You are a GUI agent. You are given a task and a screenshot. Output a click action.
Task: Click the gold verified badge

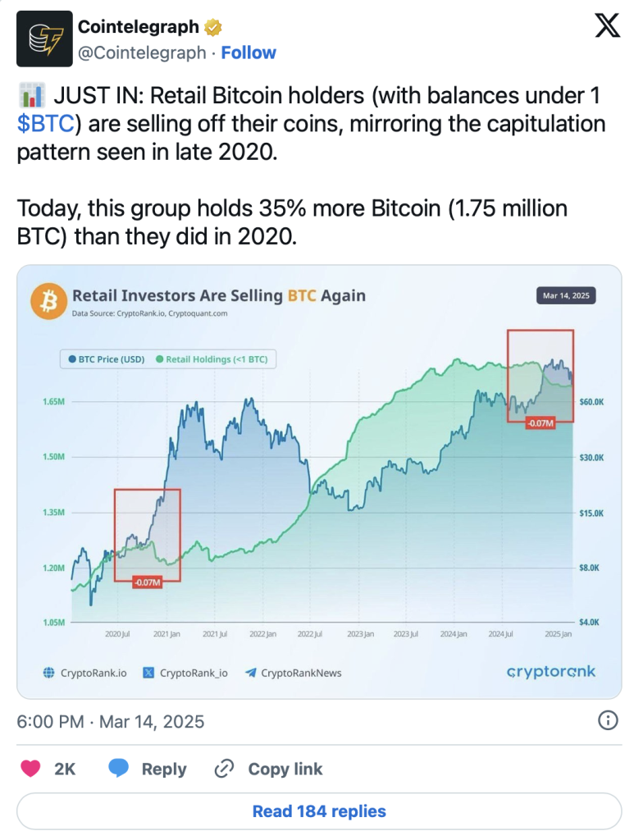pyautogui.click(x=212, y=28)
